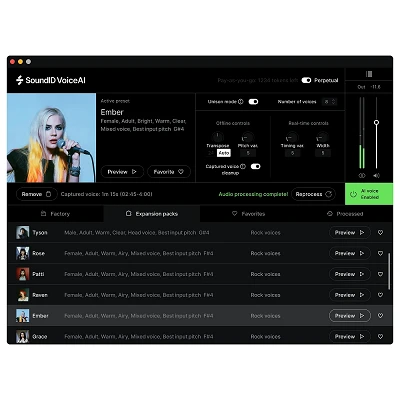
Task: Favorite the Ember row heart icon
Action: [380, 316]
